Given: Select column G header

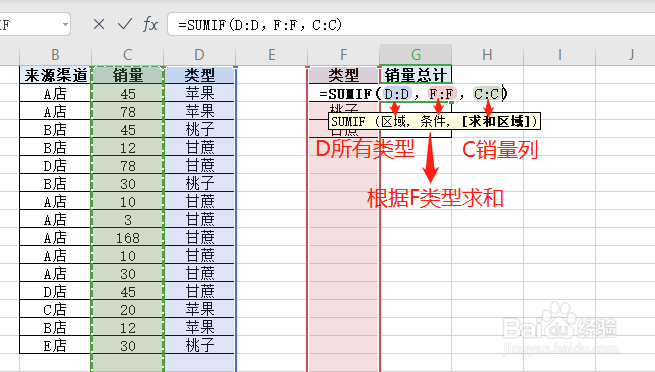Looking at the screenshot, I should [416, 55].
